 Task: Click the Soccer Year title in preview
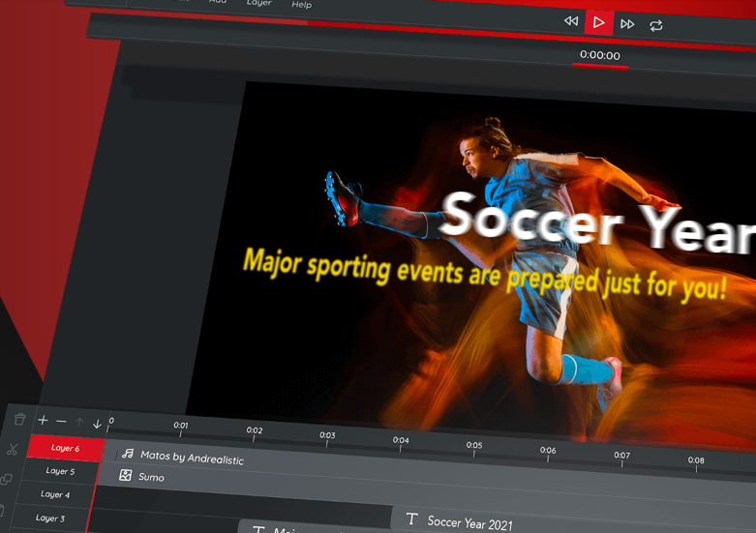click(x=598, y=222)
